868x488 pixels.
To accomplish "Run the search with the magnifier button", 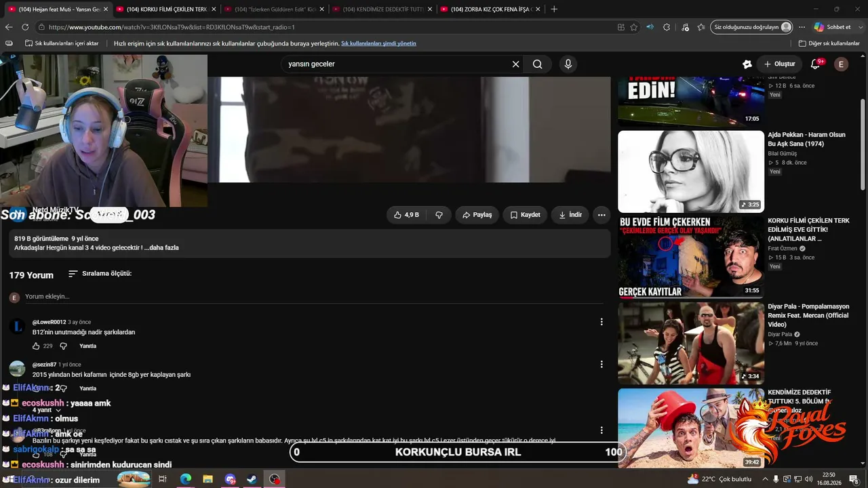I will [x=538, y=64].
